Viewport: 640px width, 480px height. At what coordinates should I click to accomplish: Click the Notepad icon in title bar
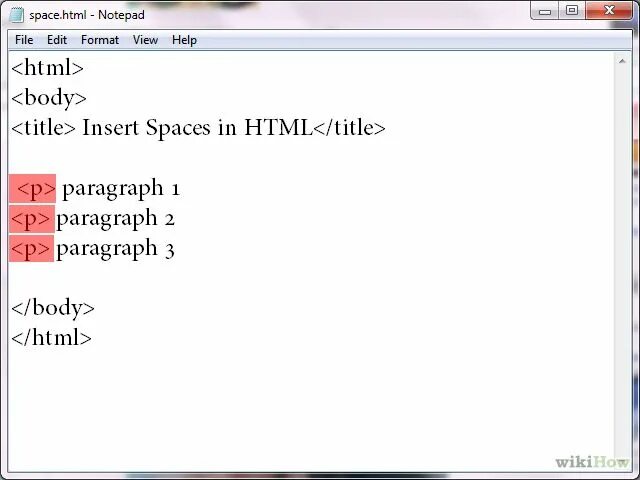(16, 15)
